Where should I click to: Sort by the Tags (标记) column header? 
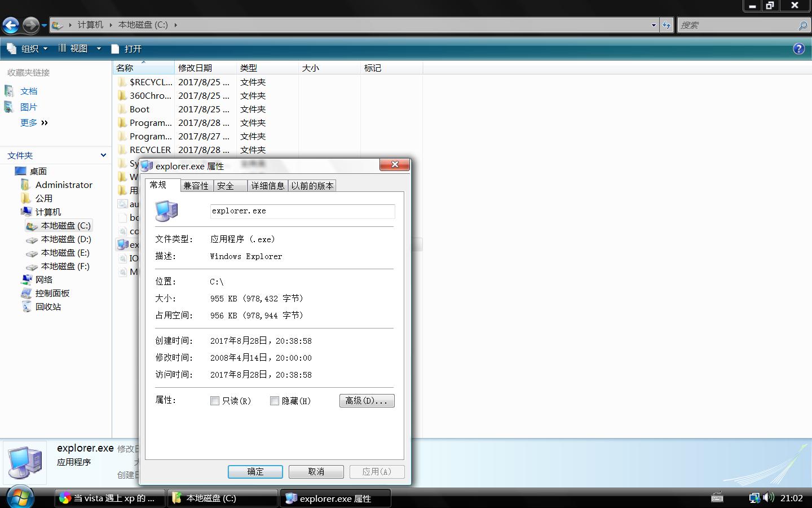(391, 68)
